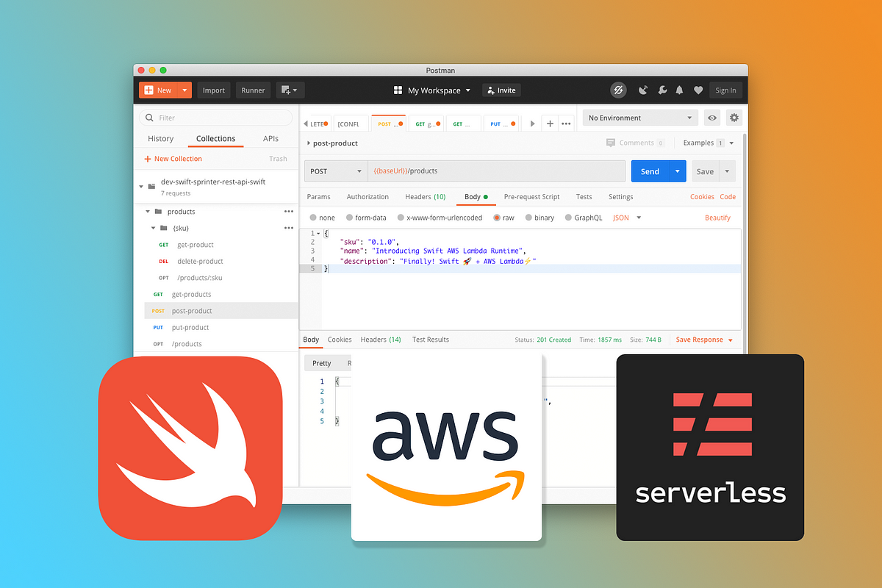The width and height of the screenshot is (882, 588).
Task: Open the Save button dropdown arrow
Action: [727, 171]
